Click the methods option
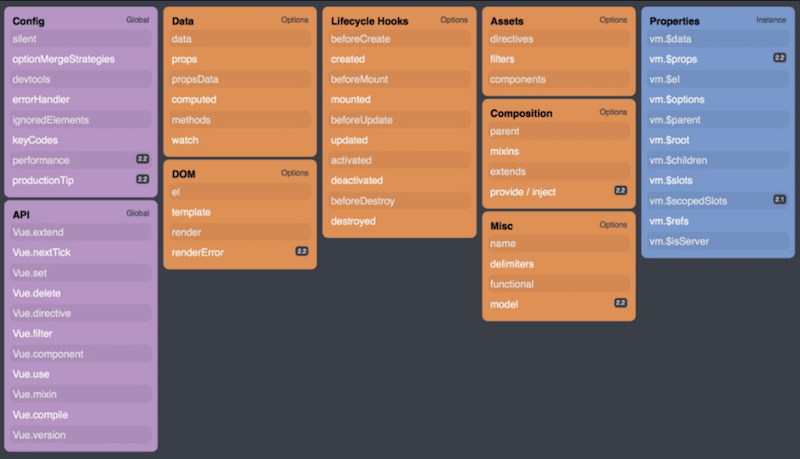 tap(240, 120)
